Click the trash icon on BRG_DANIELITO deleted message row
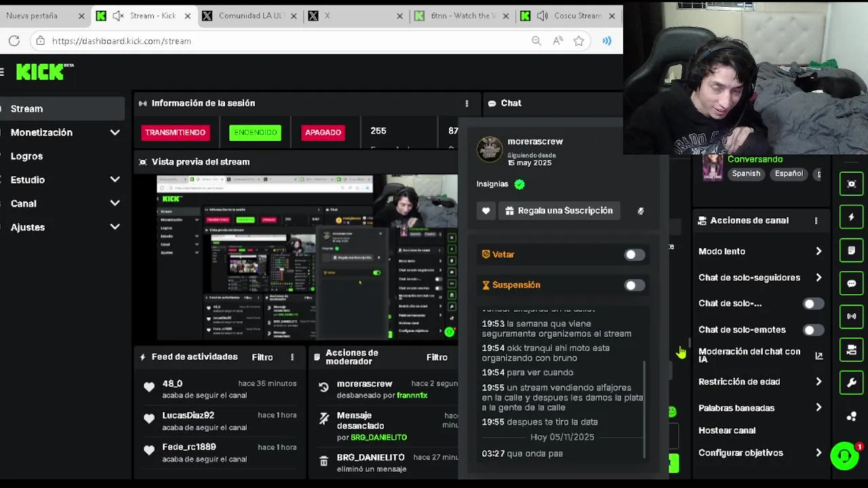The width and height of the screenshot is (868, 488). coord(323,462)
